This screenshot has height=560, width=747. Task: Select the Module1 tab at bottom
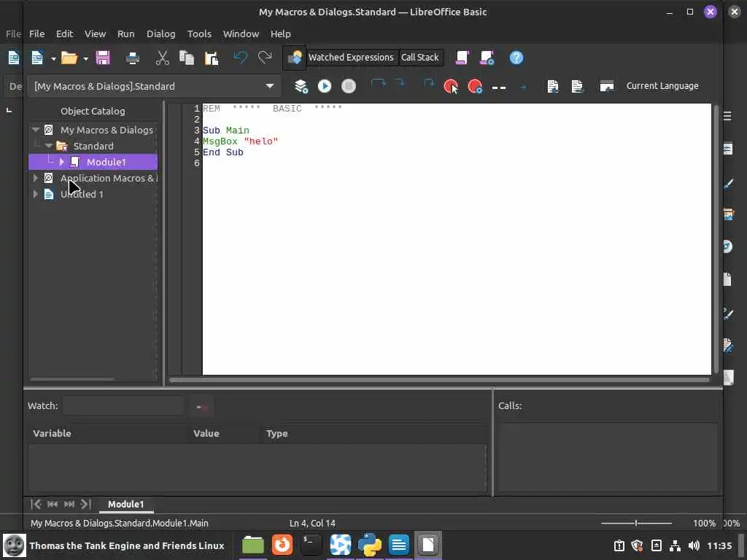(125, 505)
